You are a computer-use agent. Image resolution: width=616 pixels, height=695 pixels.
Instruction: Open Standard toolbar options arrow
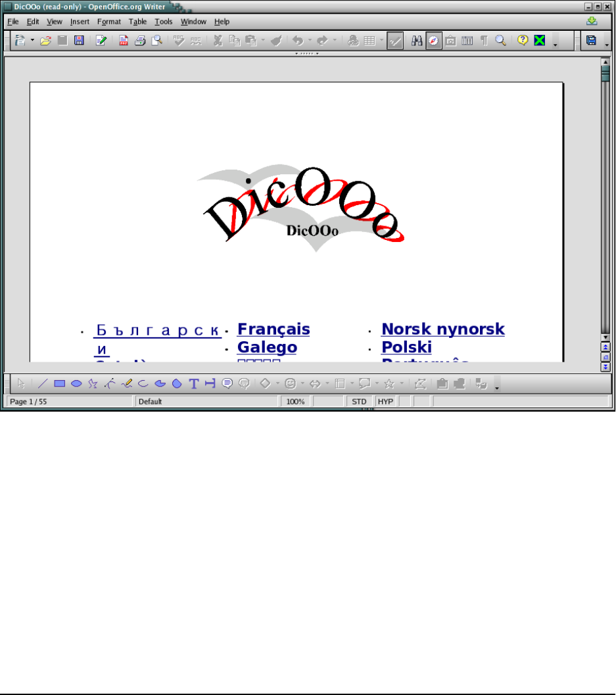555,44
